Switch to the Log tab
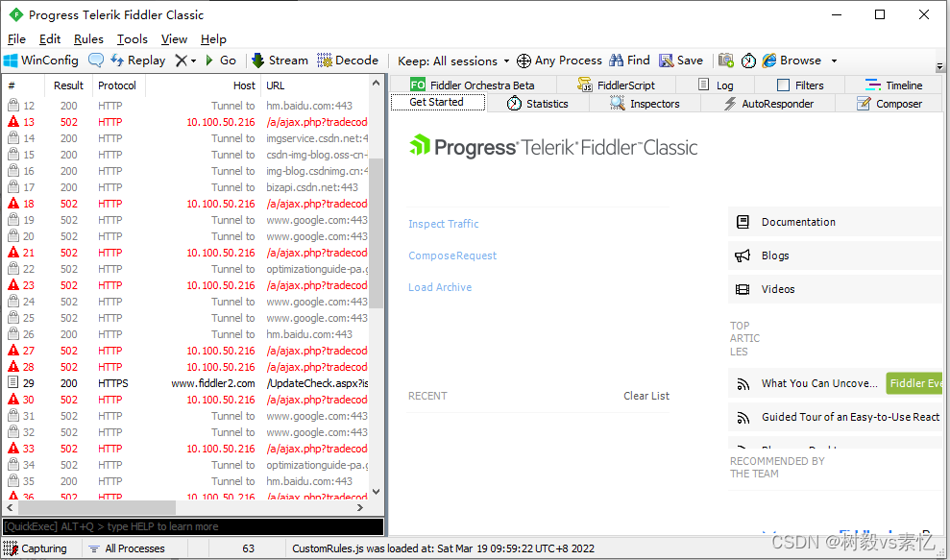 click(x=716, y=85)
